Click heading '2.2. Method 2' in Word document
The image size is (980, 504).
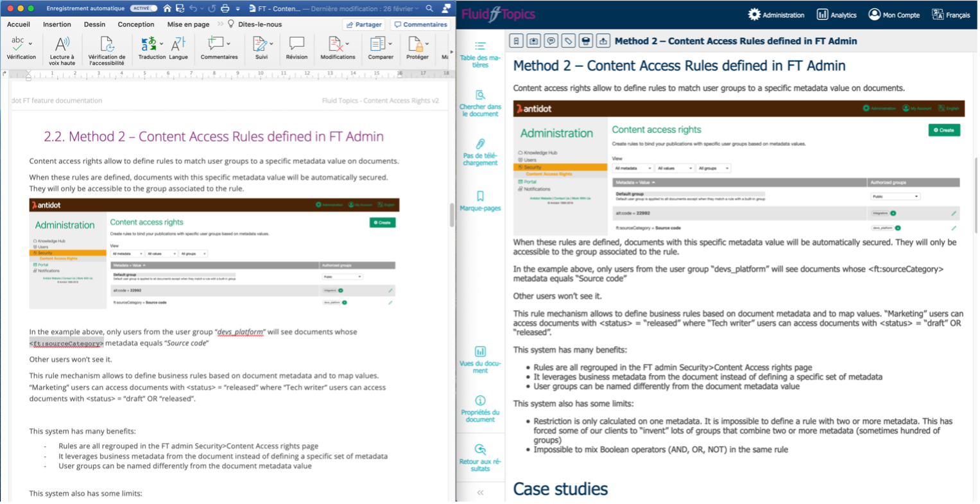coord(213,136)
